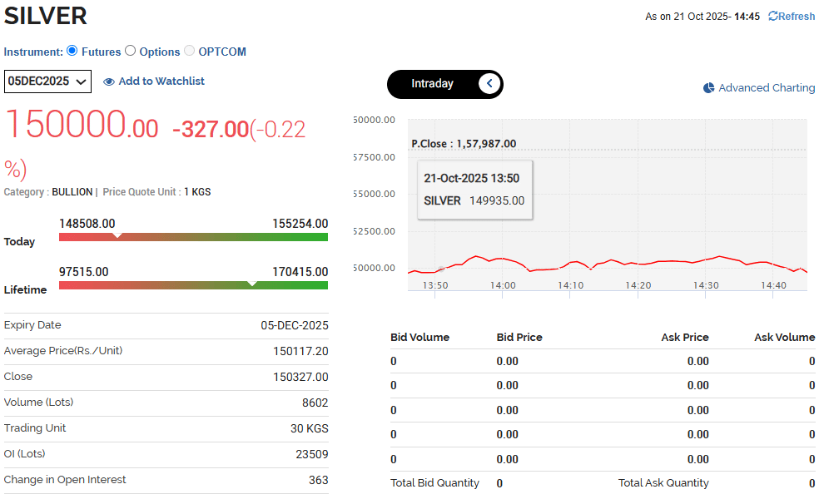This screenshot has width=829, height=504.
Task: Click the Ask Volume column header
Action: coord(784,337)
